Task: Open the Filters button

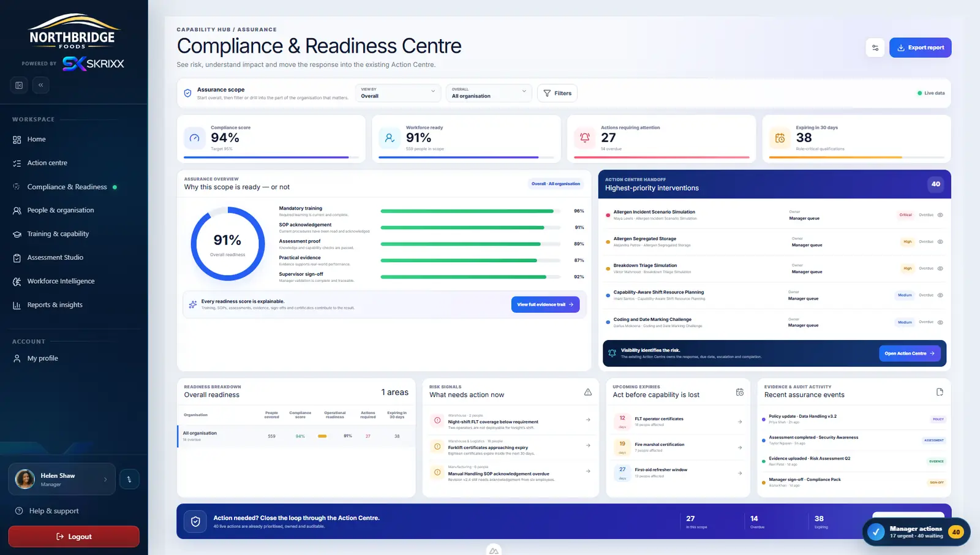Action: coord(557,93)
